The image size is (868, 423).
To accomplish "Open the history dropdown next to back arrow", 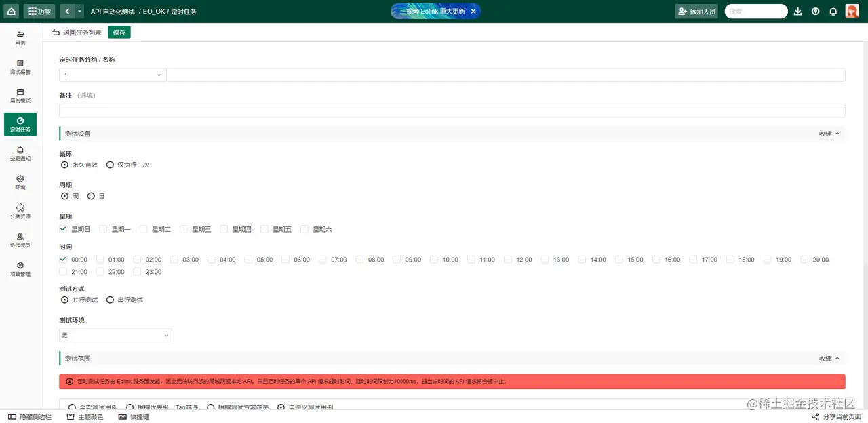I will tap(80, 12).
